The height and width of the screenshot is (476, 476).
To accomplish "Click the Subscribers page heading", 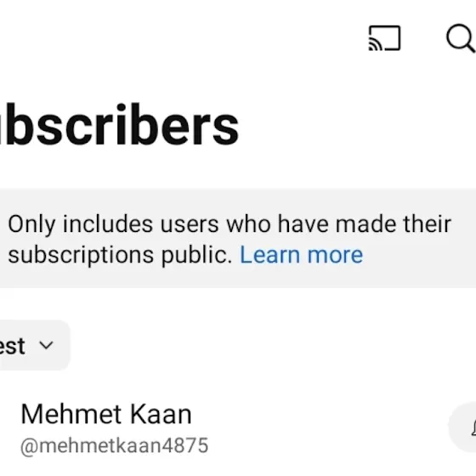I will tap(119, 124).
